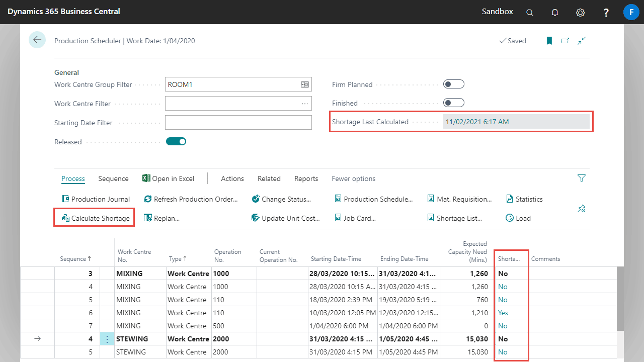Click in the Starting Date Filter field

tap(238, 123)
